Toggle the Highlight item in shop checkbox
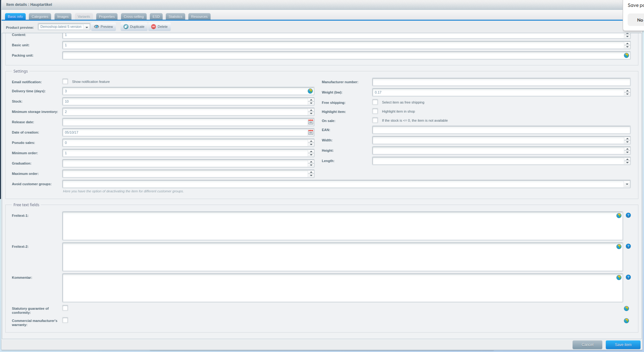This screenshot has width=644, height=352. click(x=375, y=111)
